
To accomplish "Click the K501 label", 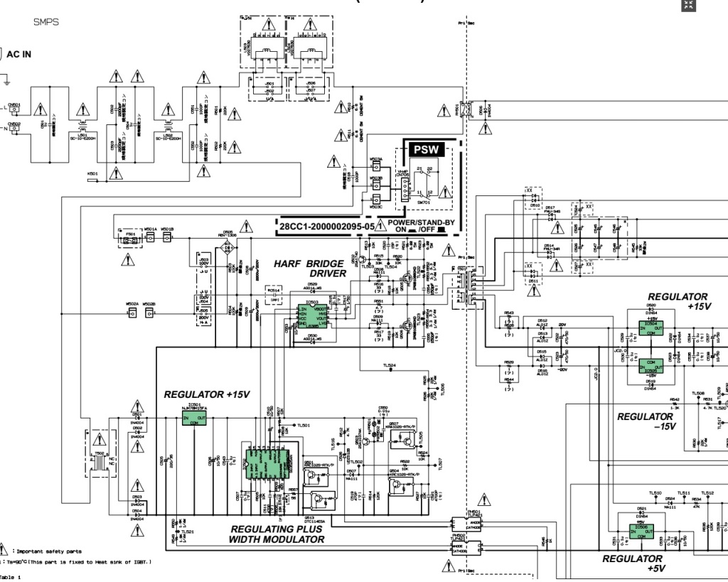I will point(92,174).
